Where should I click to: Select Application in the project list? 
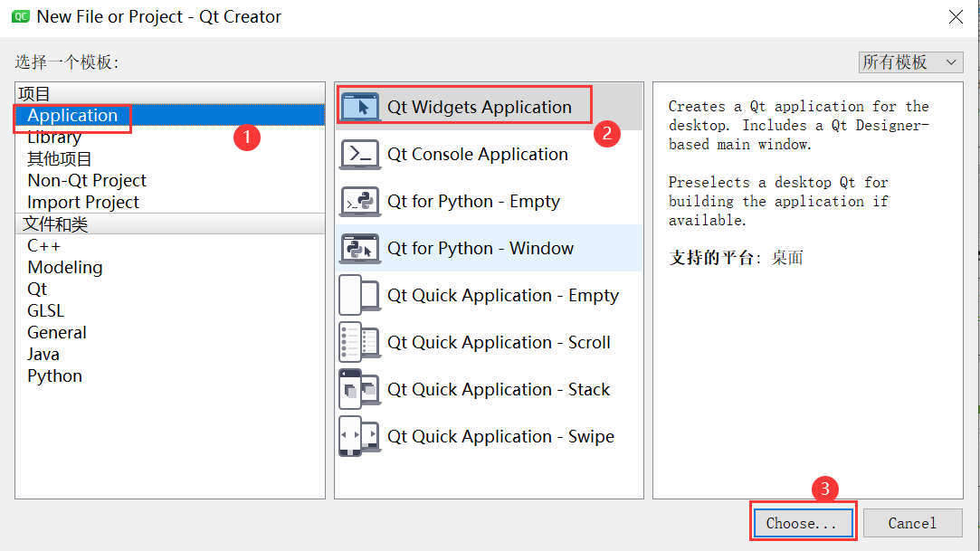point(170,115)
